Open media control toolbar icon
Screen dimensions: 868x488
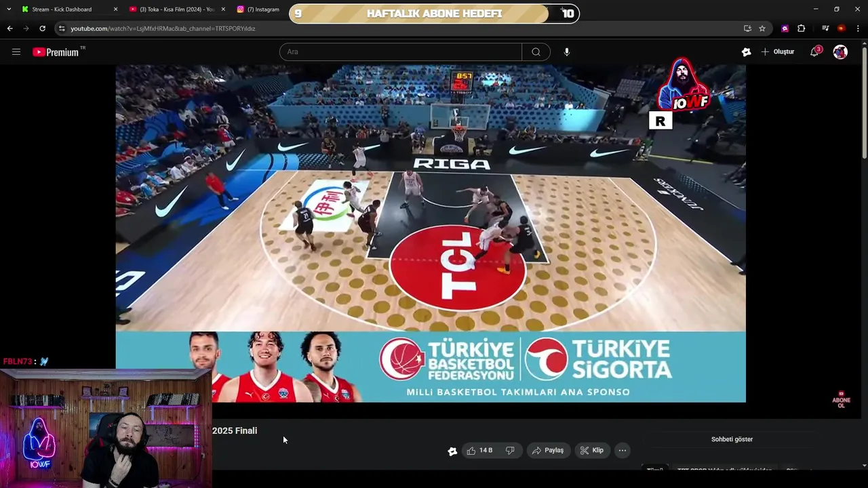pyautogui.click(x=825, y=28)
